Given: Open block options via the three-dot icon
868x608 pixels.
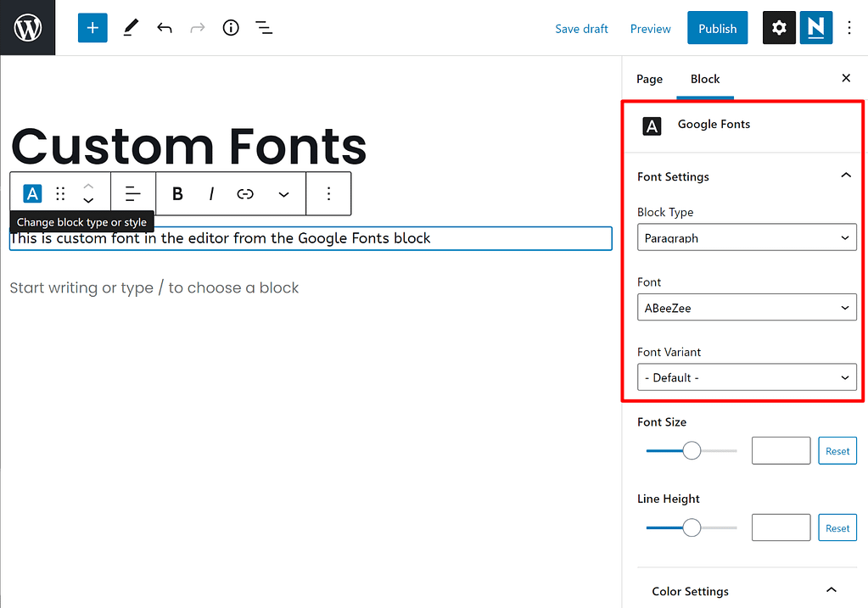Looking at the screenshot, I should tap(328, 193).
